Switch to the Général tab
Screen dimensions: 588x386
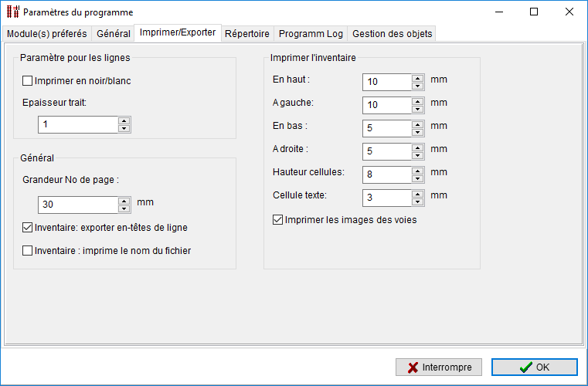114,34
